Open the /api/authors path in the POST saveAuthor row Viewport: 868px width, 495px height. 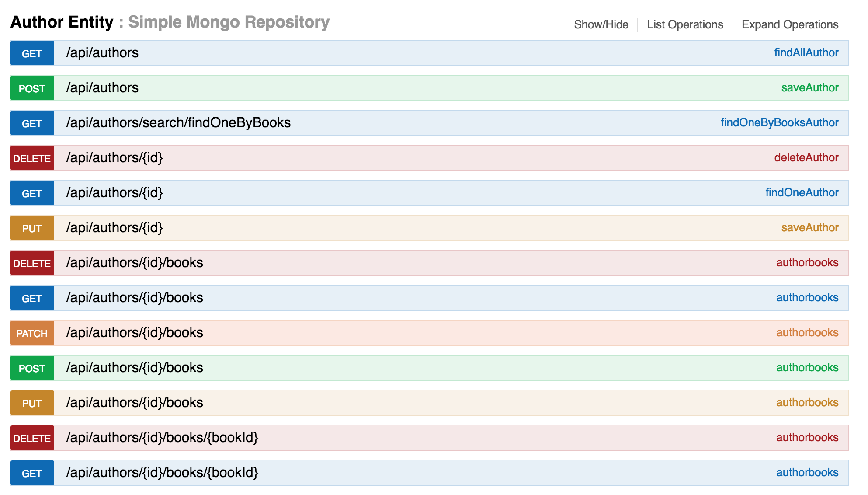click(x=102, y=88)
